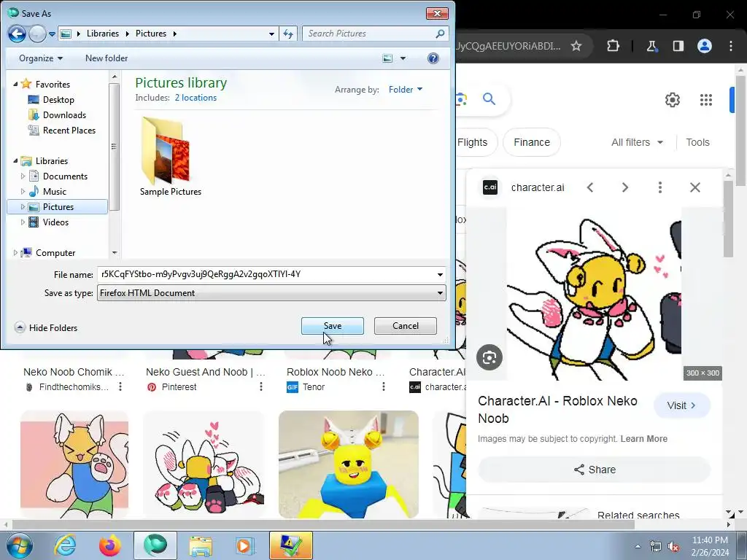Select the Music library
Screen dimensions: 747x560
click(54, 192)
